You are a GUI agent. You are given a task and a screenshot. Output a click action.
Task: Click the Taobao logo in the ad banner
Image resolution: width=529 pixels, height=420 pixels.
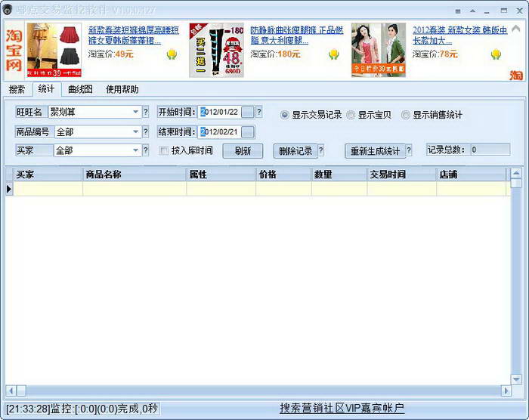[14, 50]
